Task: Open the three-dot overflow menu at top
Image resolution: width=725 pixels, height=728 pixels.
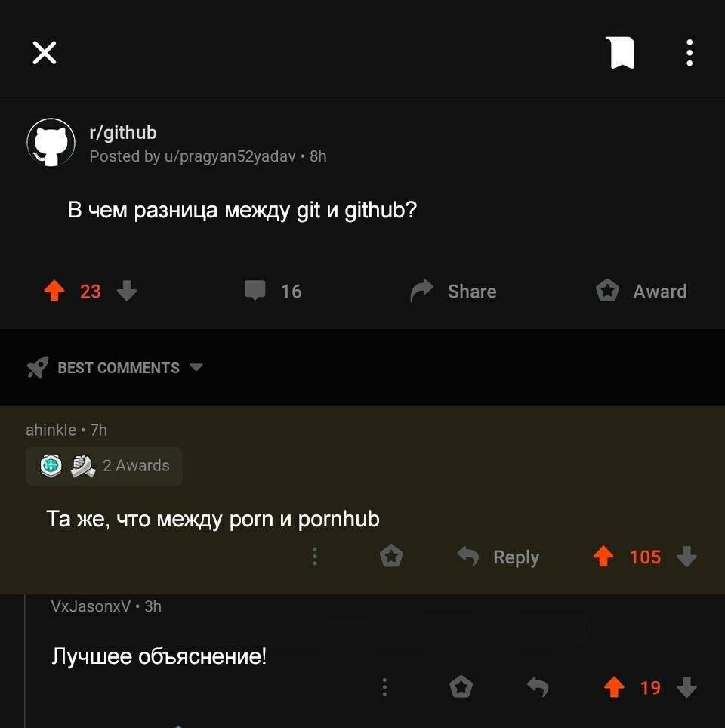Action: (690, 52)
